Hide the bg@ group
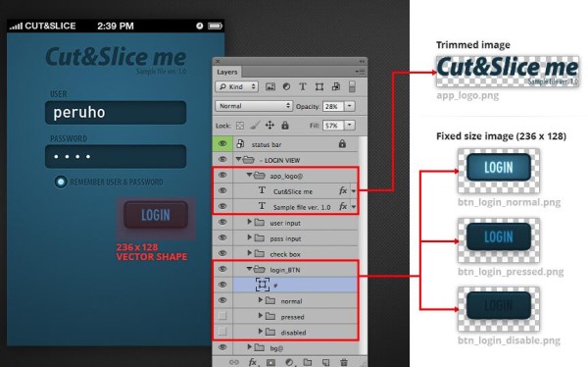The height and width of the screenshot is (367, 588). (222, 347)
